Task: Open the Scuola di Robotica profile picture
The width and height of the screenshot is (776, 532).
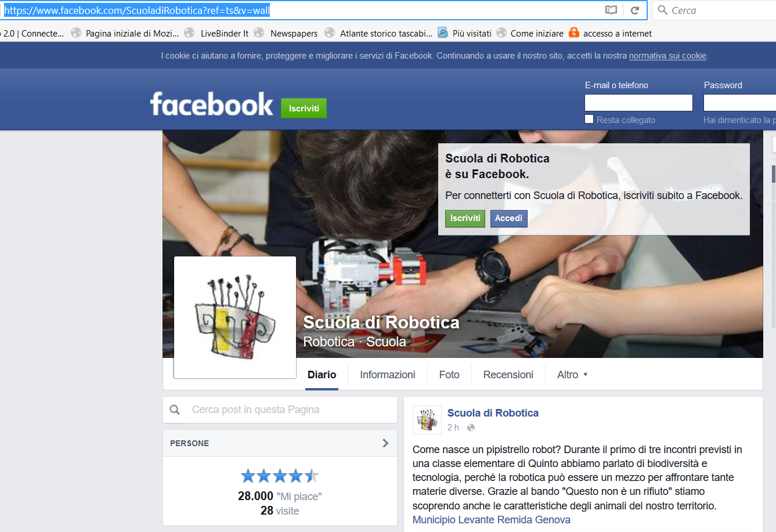Action: coord(235,317)
